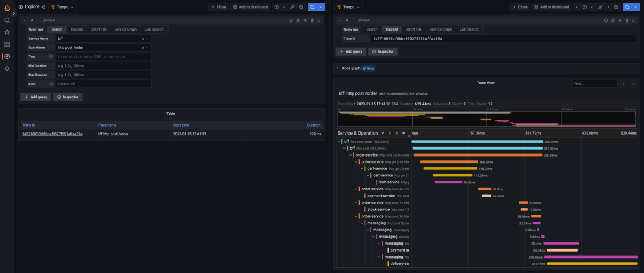Delete query A in the right pane
The image size is (644, 273).
(627, 20)
